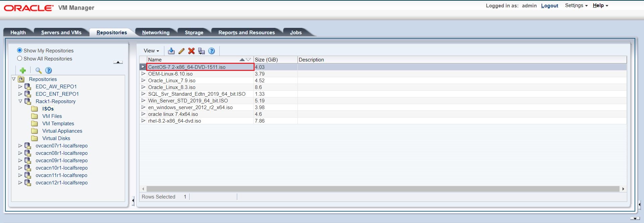
Task: Click the collapse arrow above the repository tree
Action: [x=118, y=62]
